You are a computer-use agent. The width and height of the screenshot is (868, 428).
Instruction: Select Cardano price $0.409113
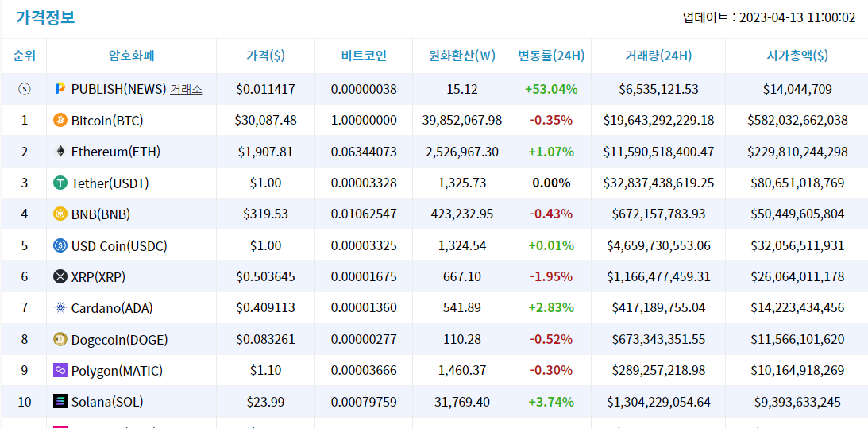[x=266, y=308]
